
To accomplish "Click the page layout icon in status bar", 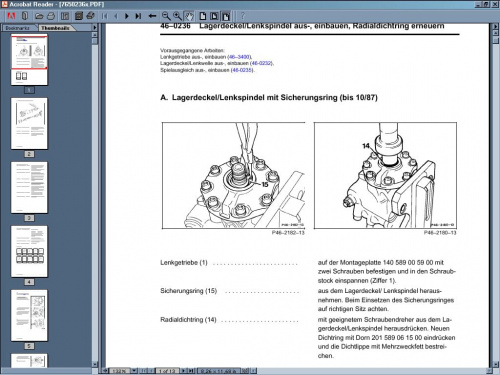I will pos(245,371).
